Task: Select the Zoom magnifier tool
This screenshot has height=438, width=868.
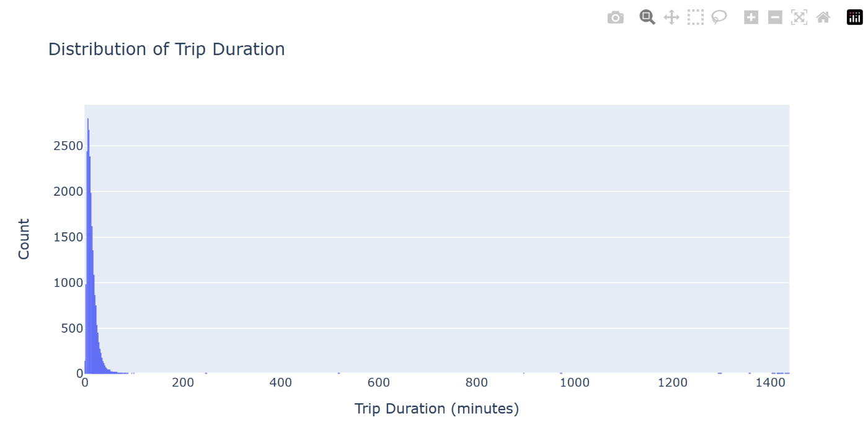Action: coord(647,17)
